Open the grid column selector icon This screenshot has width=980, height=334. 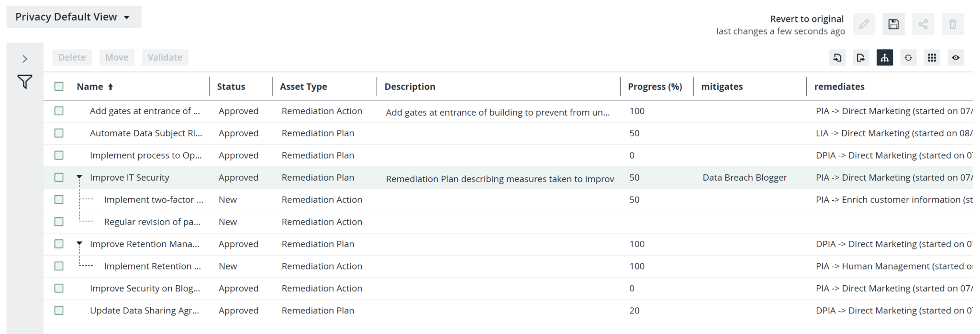pyautogui.click(x=932, y=58)
